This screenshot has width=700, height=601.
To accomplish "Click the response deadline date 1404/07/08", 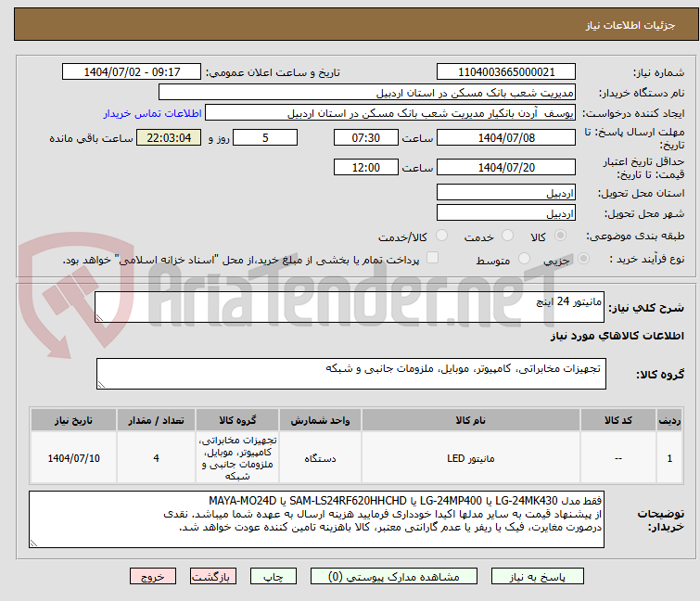I will pos(506,137).
